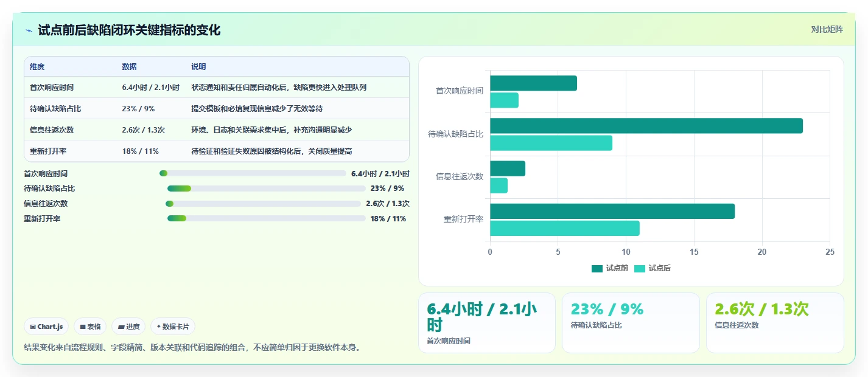Image resolution: width=868 pixels, height=377 pixels.
Task: Click the 试点前后缺陷闭环关键指标的变化 title
Action: tap(129, 30)
